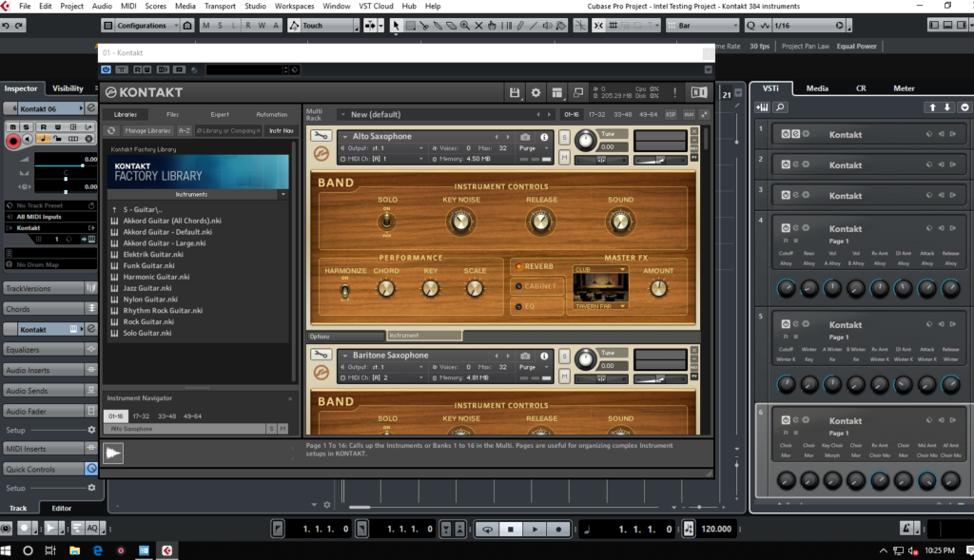Viewport: 974px width, 560px height.
Task: Enable the Reverb master effect
Action: click(x=536, y=266)
